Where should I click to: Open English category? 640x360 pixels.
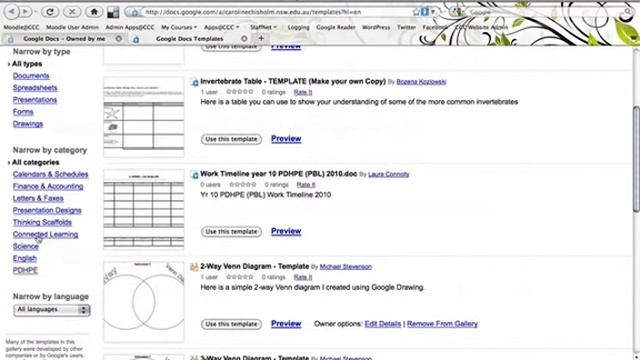click(x=25, y=258)
